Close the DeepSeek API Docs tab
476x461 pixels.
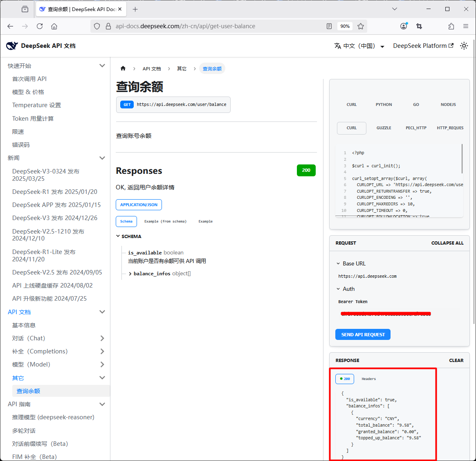[x=120, y=9]
